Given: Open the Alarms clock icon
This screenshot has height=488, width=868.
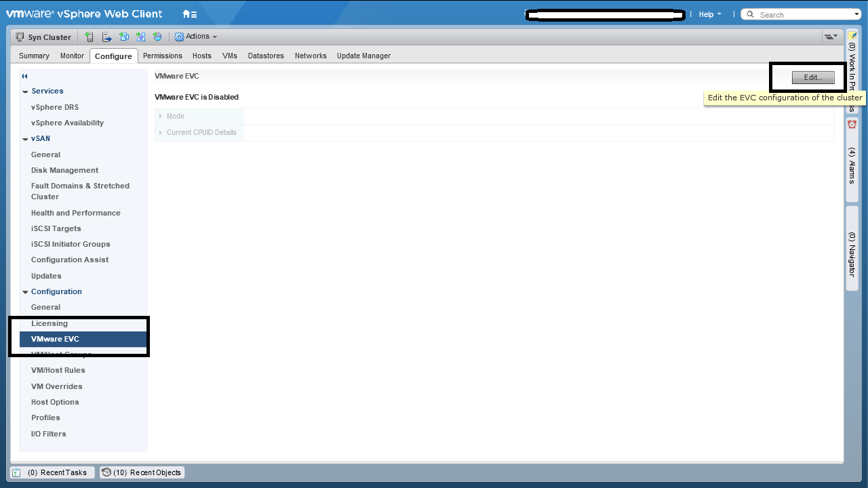Looking at the screenshot, I should [852, 124].
